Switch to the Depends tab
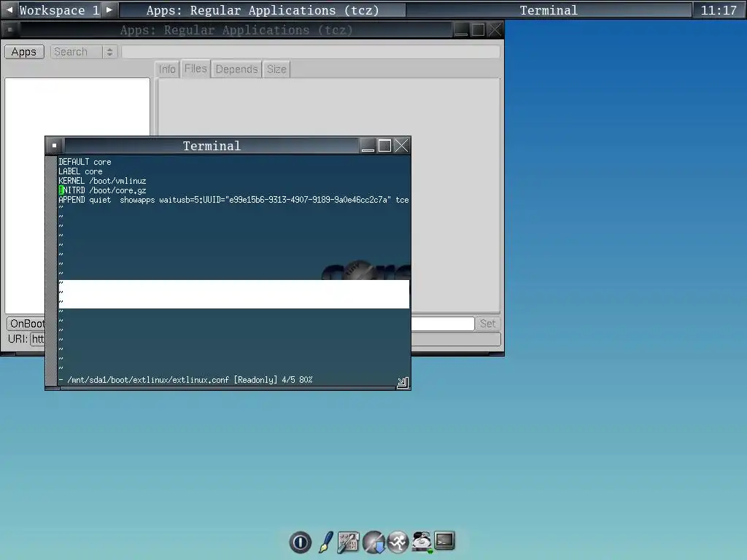 click(236, 69)
